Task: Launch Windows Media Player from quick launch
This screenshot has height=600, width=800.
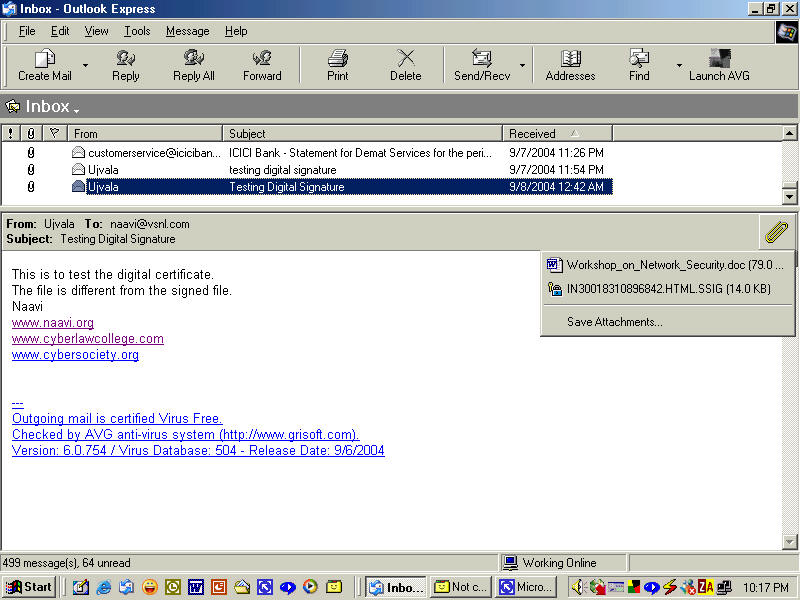Action: 310,587
